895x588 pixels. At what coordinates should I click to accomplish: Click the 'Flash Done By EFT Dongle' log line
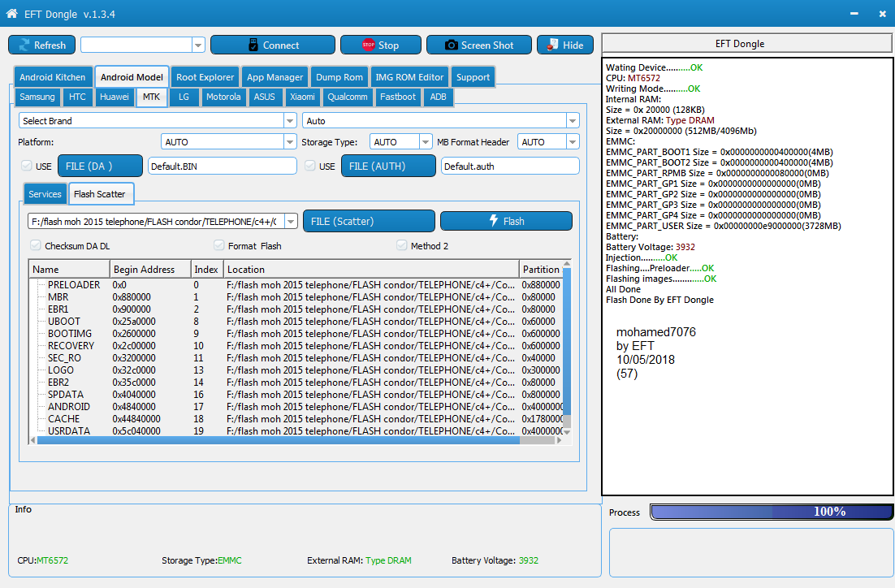[659, 300]
